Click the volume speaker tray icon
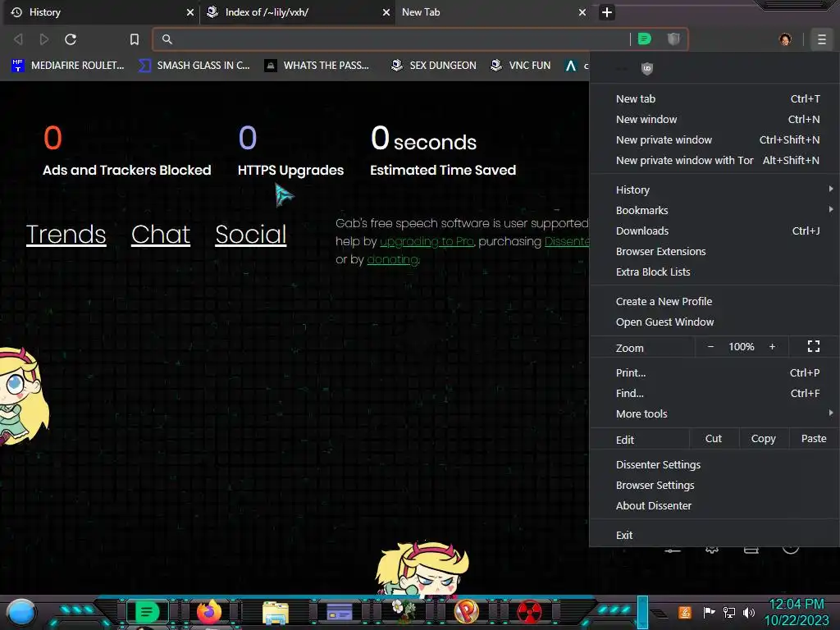Image resolution: width=840 pixels, height=630 pixels. 749,612
